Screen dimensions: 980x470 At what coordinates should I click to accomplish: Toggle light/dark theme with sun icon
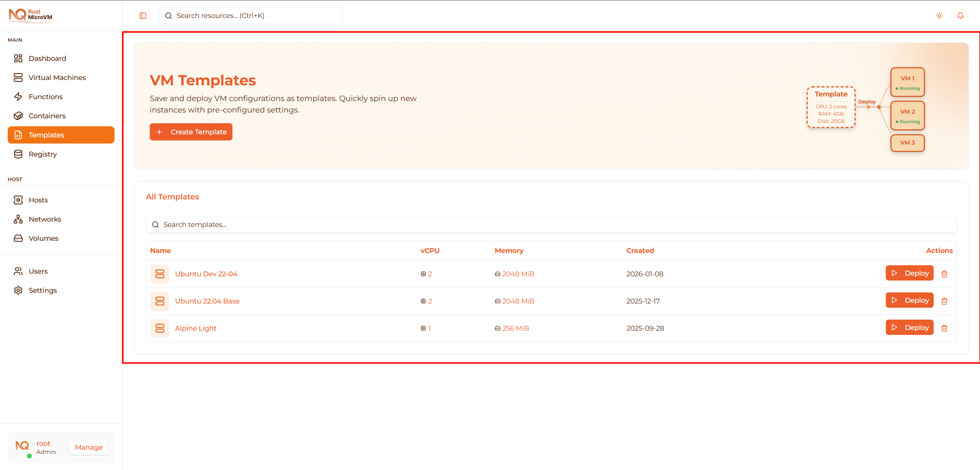pos(939,15)
